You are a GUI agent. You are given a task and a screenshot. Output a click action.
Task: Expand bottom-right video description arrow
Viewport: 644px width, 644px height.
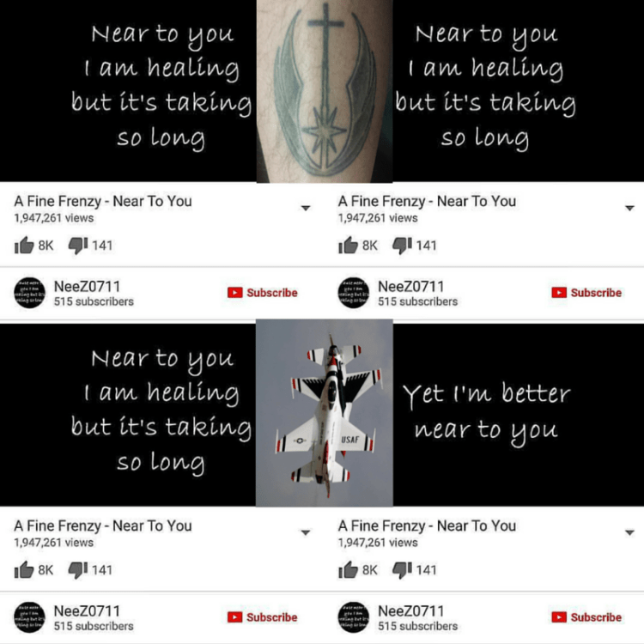click(x=629, y=532)
